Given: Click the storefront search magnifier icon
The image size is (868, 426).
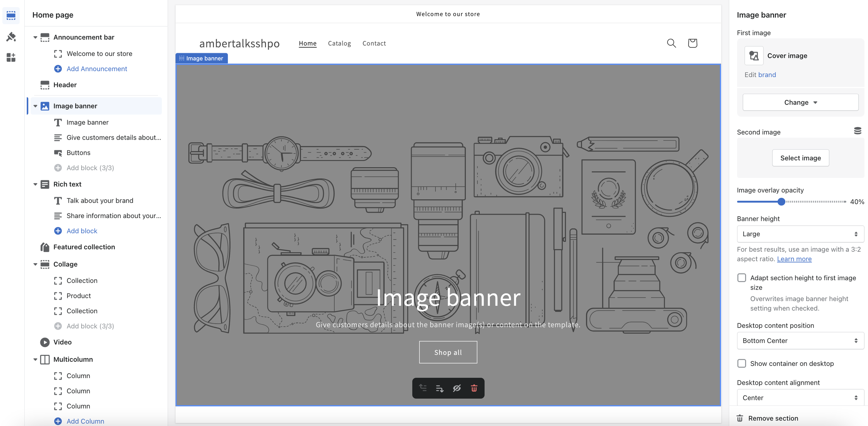Looking at the screenshot, I should point(671,43).
